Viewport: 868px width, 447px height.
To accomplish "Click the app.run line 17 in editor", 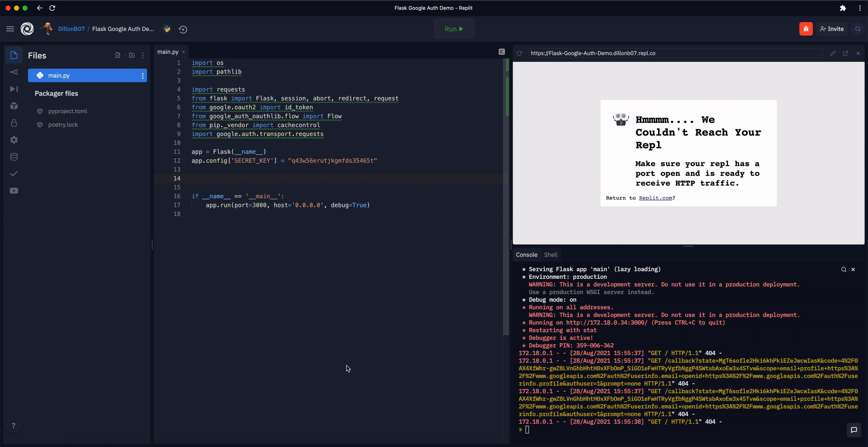I will point(288,205).
